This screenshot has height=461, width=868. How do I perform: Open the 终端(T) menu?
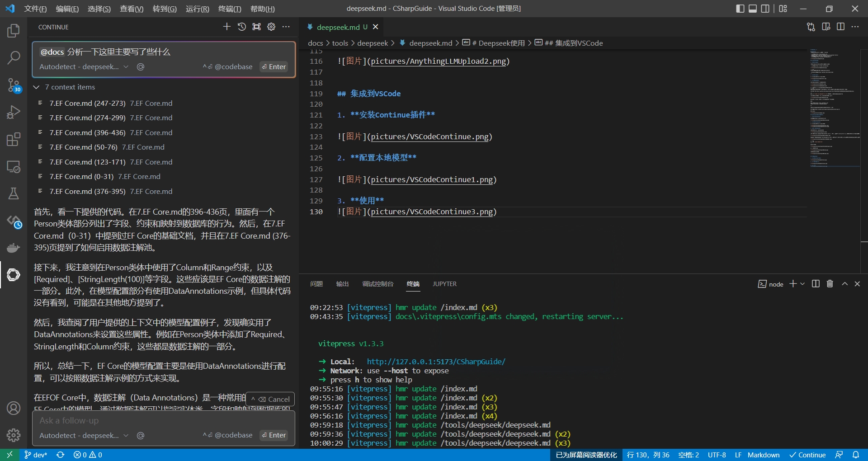pos(230,9)
